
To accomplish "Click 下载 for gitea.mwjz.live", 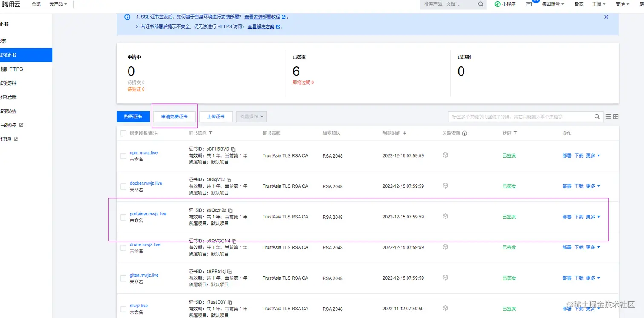I will pyautogui.click(x=579, y=278).
